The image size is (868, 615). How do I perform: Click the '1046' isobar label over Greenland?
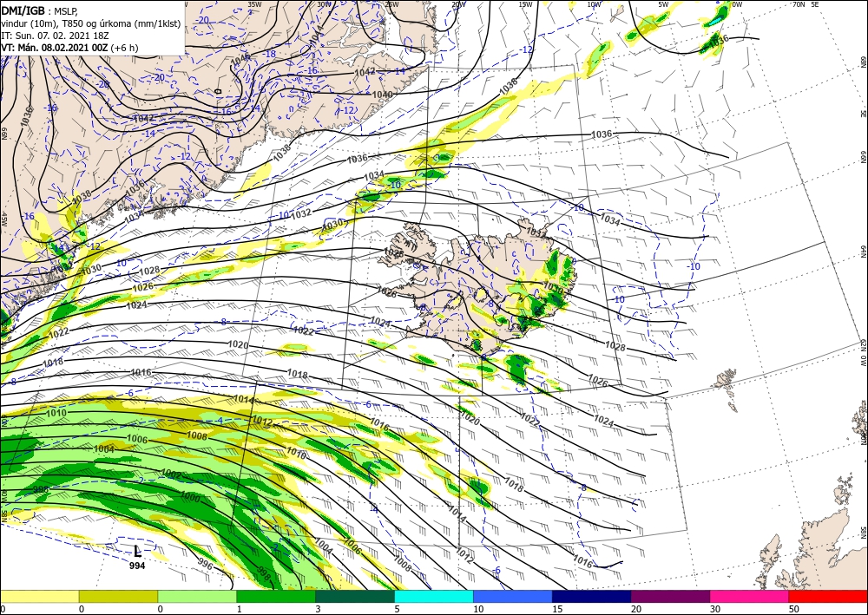point(240,57)
